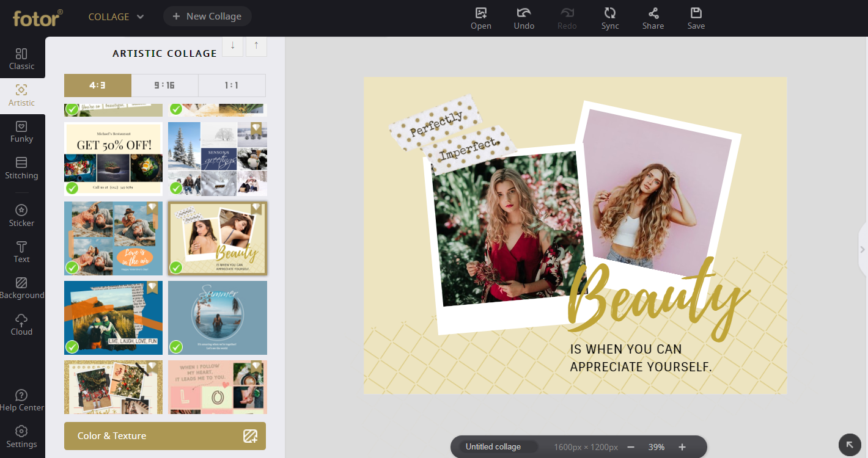This screenshot has height=458, width=868.
Task: Select the 'Perfectly' tape label on canvas
Action: pyautogui.click(x=436, y=124)
